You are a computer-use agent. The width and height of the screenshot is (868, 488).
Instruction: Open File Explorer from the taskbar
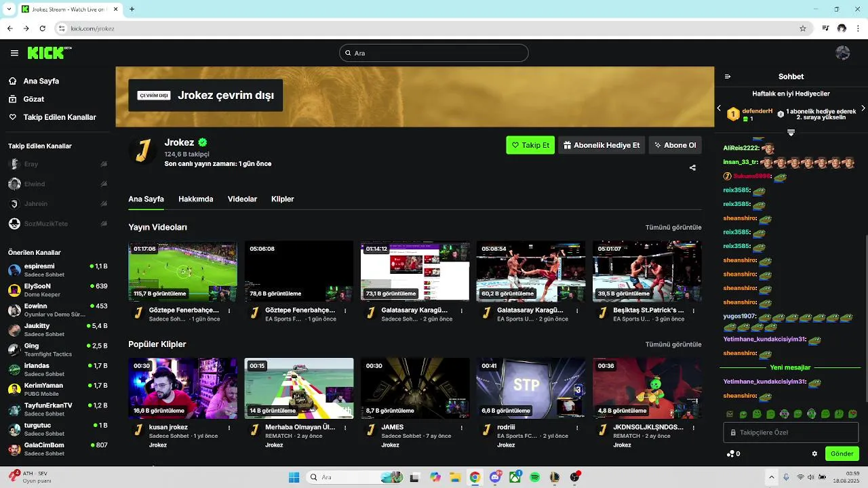coord(455,477)
